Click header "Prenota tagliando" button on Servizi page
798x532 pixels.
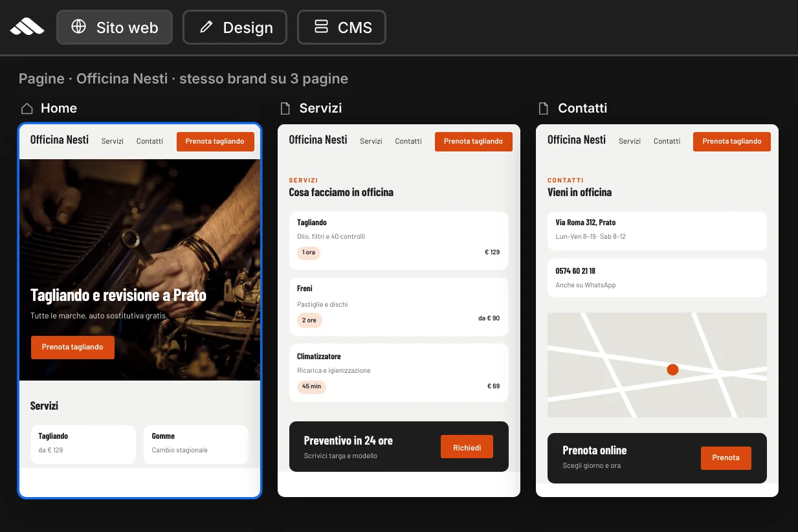pyautogui.click(x=473, y=141)
